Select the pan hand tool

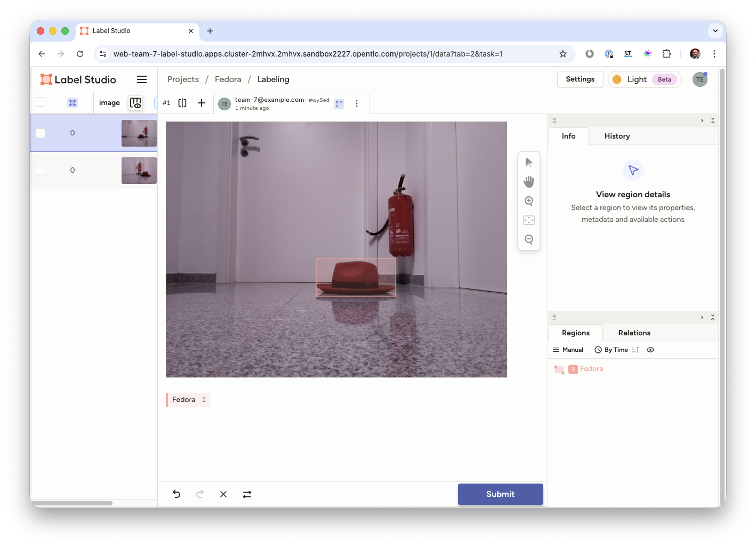point(528,182)
